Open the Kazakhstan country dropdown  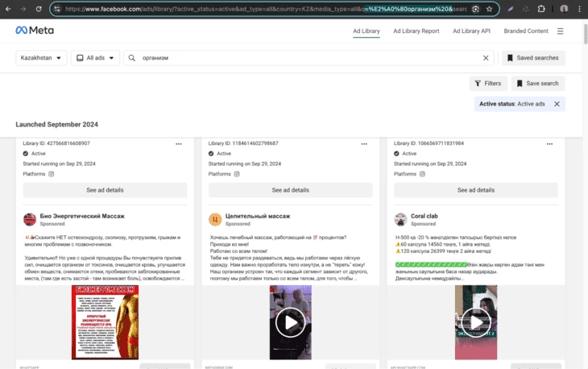41,58
